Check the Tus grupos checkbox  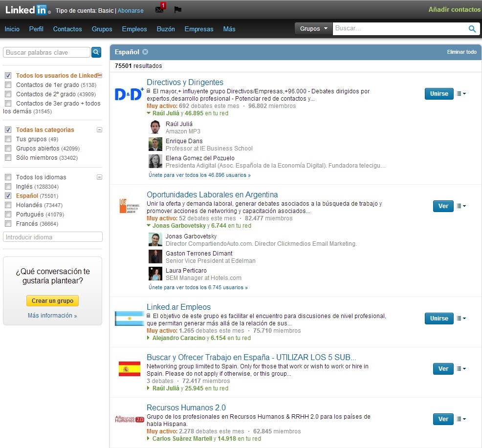8,139
